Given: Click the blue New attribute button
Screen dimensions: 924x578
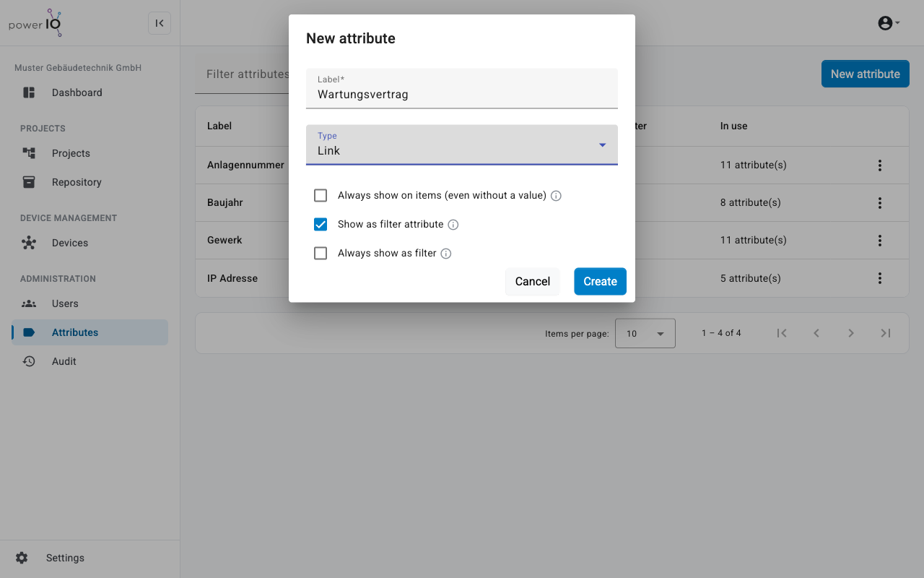Looking at the screenshot, I should 866,74.
